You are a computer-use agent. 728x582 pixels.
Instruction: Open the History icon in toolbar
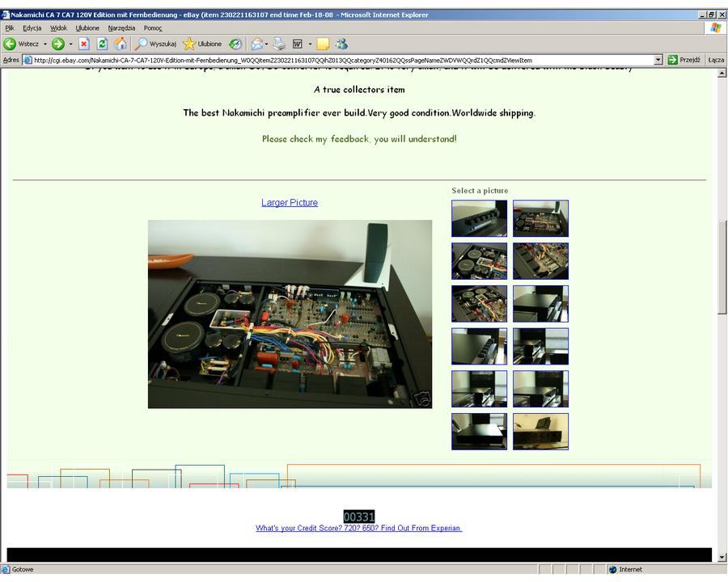coord(235,44)
